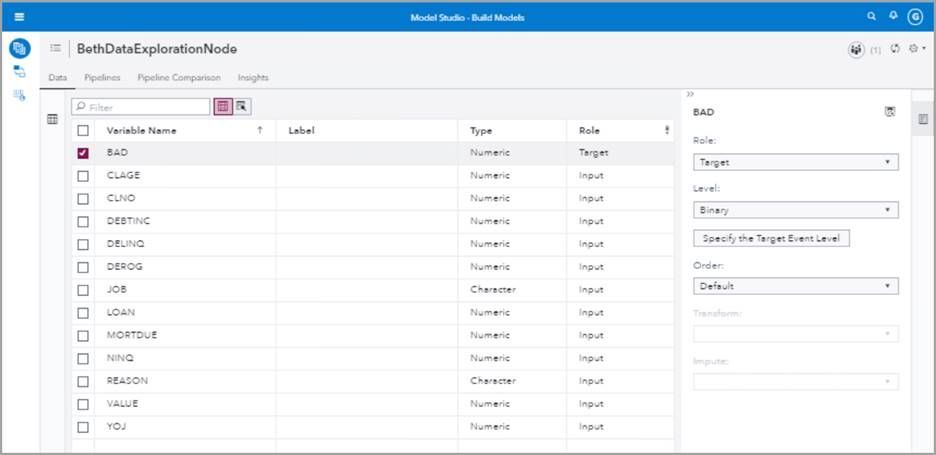Open the Order dropdown showing Default

(796, 286)
